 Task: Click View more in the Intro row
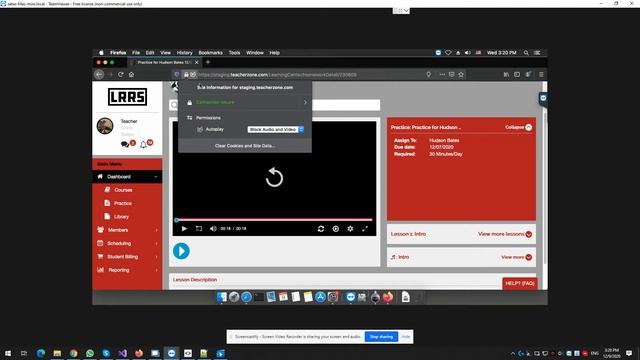[x=516, y=257]
